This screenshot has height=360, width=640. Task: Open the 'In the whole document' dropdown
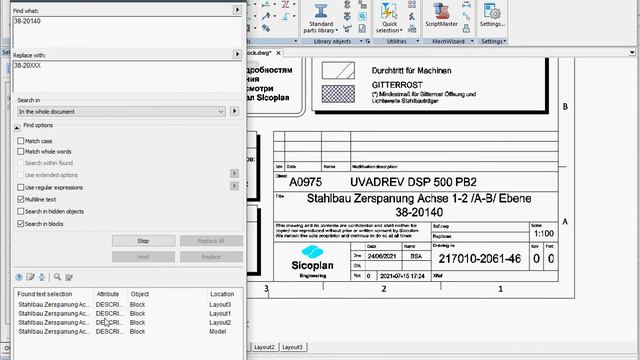click(x=121, y=111)
